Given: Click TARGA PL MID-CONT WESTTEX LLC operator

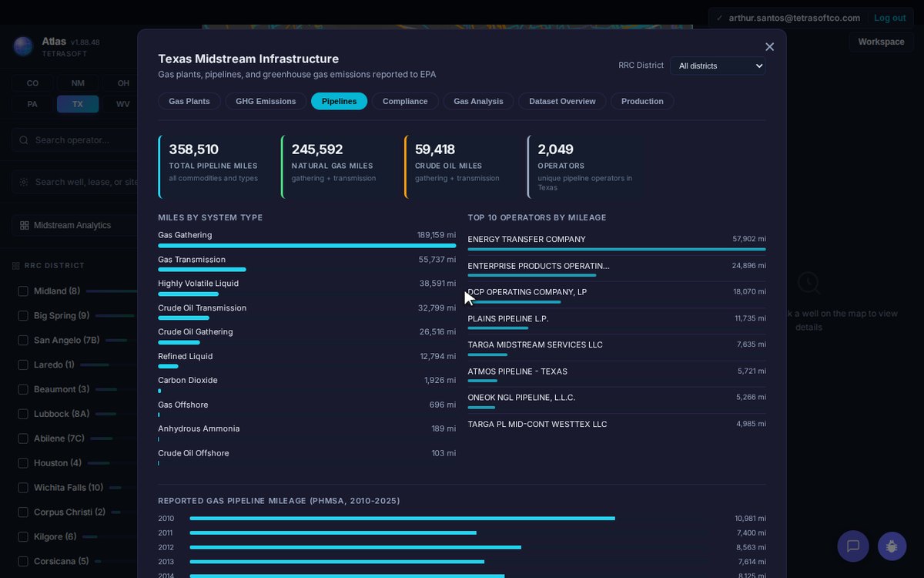Looking at the screenshot, I should [x=537, y=425].
